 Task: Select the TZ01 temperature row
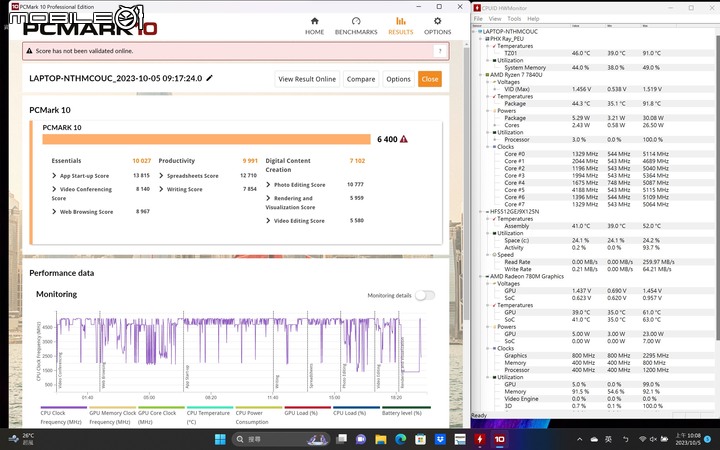click(511, 53)
